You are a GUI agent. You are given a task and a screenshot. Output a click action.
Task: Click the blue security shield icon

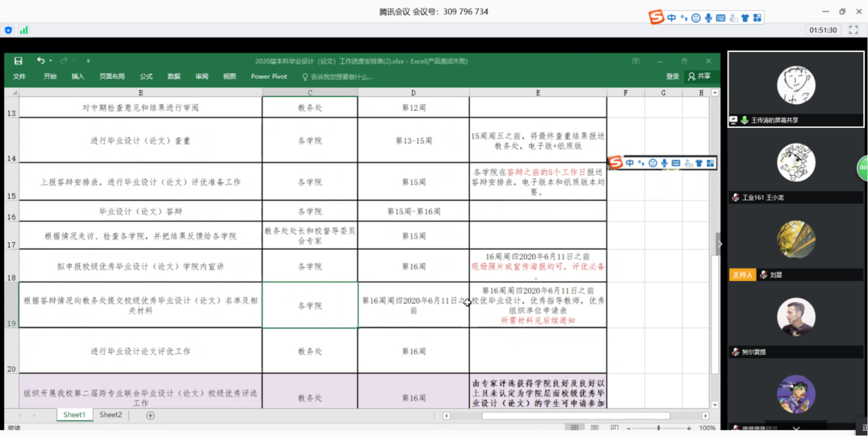click(9, 30)
